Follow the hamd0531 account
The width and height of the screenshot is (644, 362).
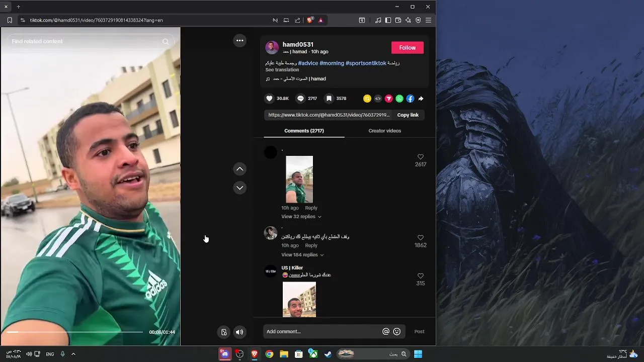(x=408, y=48)
